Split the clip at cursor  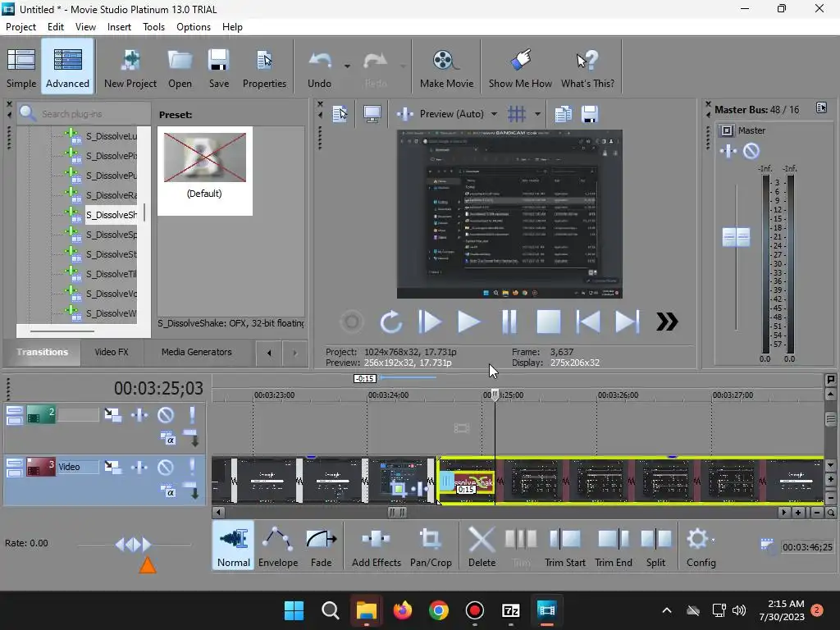655,547
